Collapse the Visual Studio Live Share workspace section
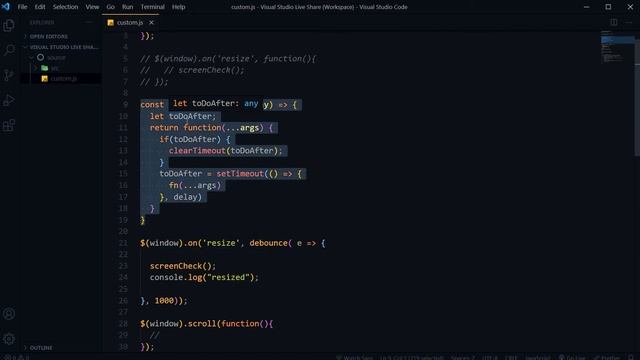 coord(61,47)
